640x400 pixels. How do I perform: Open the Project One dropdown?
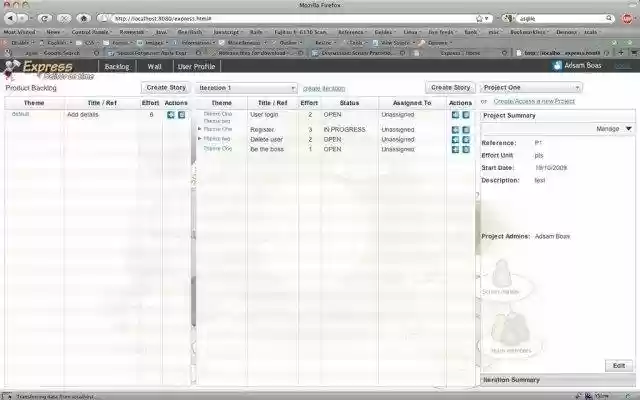(x=531, y=88)
